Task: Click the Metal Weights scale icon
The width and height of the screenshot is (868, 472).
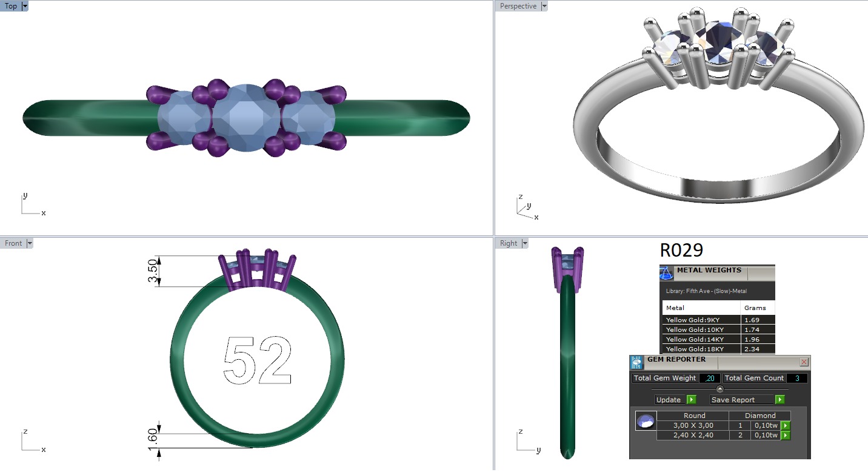Action: tap(666, 273)
